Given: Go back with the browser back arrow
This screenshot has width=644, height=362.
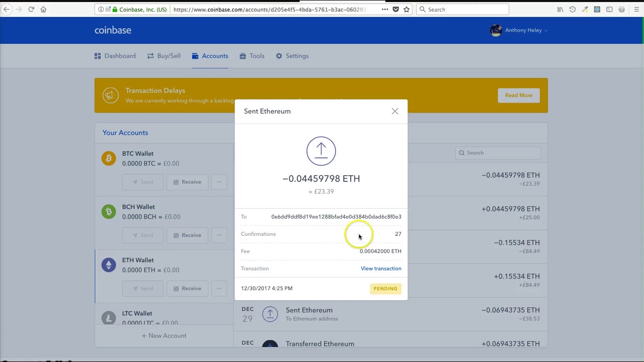Looking at the screenshot, I should [7, 10].
